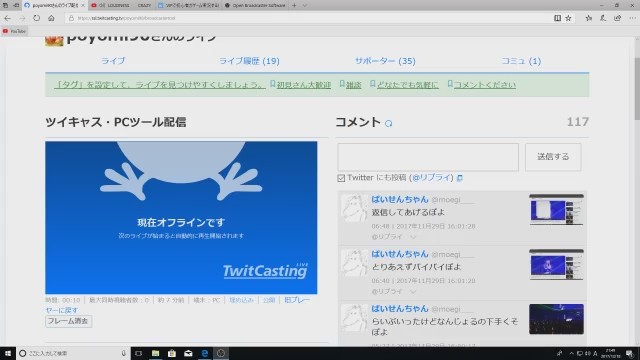Go back with browser back arrow

click(7, 18)
